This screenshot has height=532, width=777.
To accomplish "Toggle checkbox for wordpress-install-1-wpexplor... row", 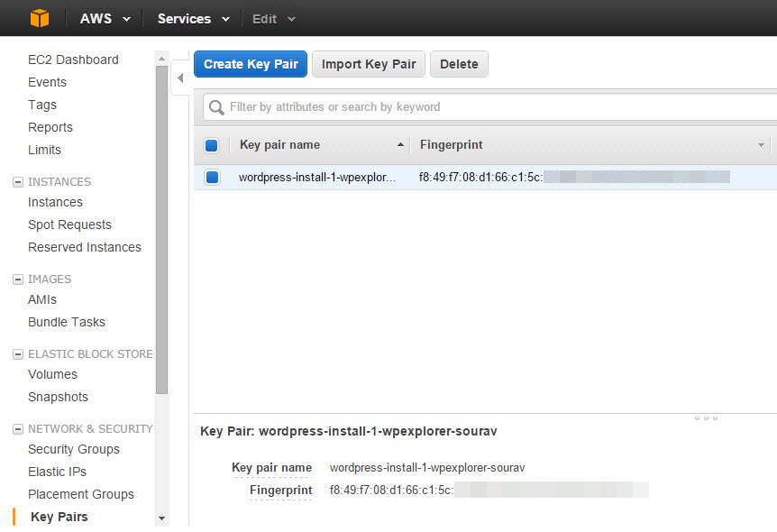I will coord(212,177).
